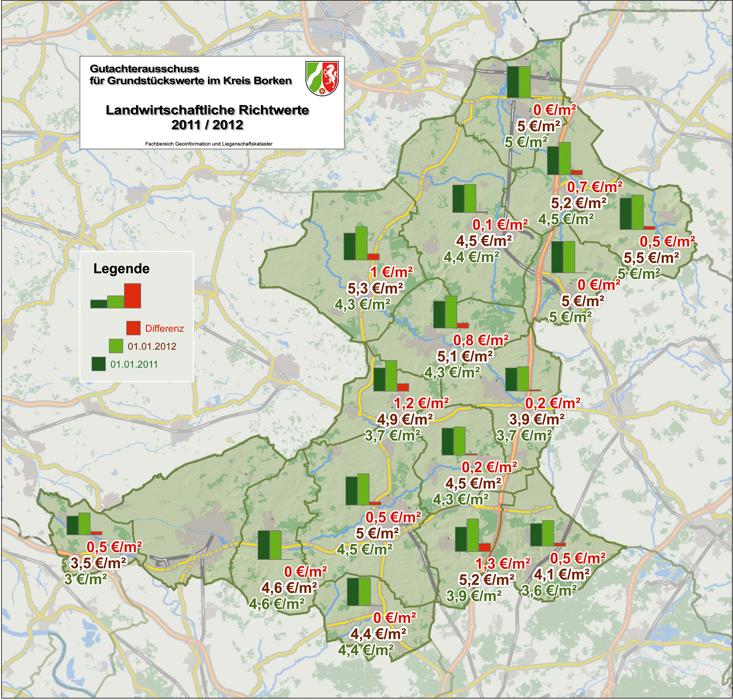Click the Legende heading

(121, 269)
